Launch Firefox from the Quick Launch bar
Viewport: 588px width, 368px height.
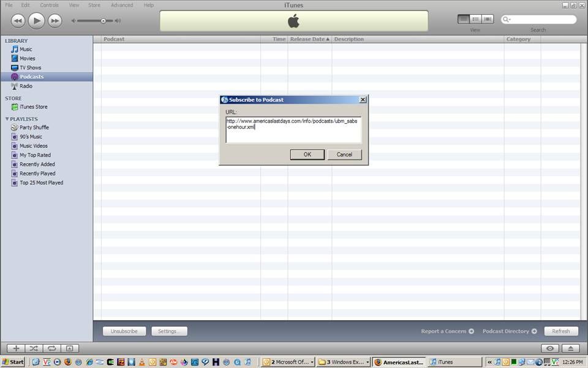pyautogui.click(x=68, y=362)
